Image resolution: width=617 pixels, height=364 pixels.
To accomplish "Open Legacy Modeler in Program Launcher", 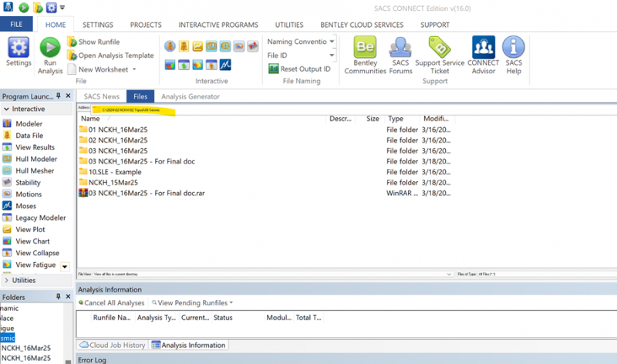I will 41,217.
